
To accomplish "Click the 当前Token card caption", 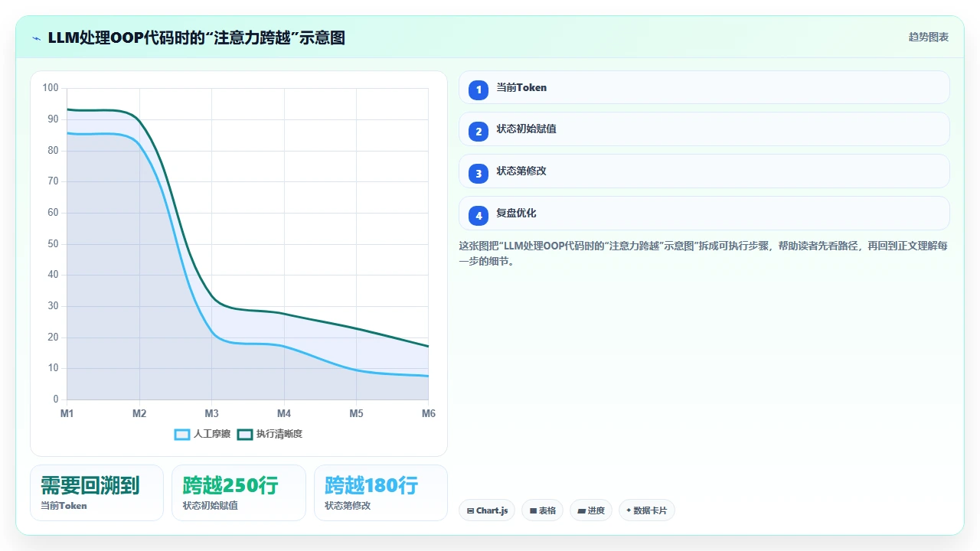I will tap(64, 506).
